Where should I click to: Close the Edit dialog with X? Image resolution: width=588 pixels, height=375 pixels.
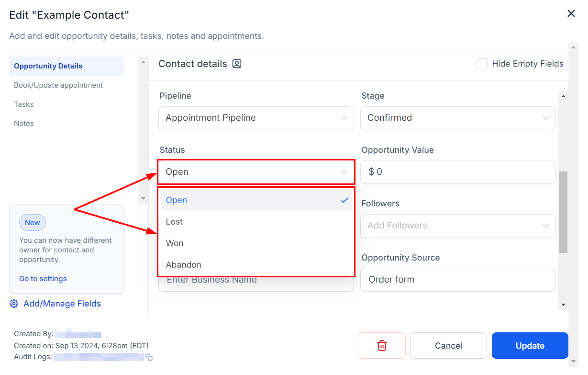(x=571, y=14)
